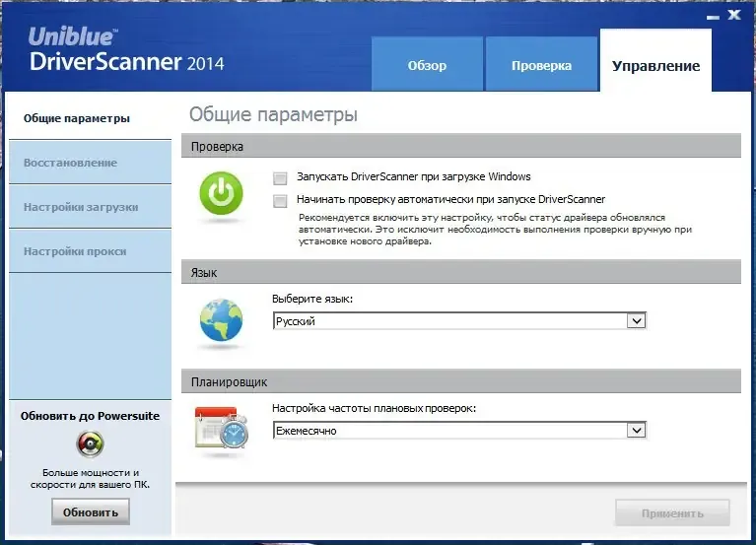756x545 pixels.
Task: Toggle automatic scan on DriverScanner launch
Action: click(x=280, y=200)
